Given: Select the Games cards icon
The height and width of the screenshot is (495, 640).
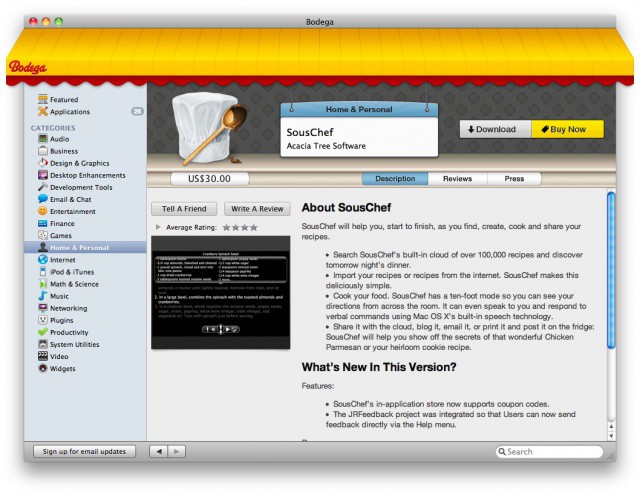Looking at the screenshot, I should click(x=43, y=235).
